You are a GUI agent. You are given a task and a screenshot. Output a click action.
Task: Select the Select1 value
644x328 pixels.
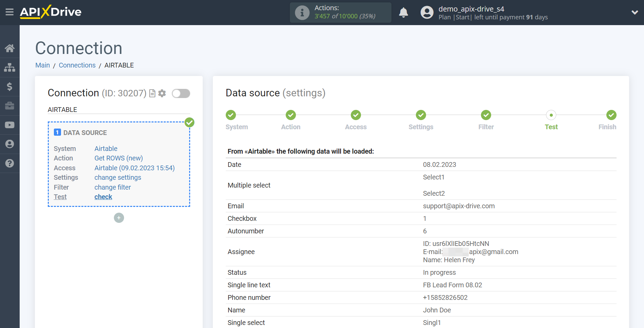[x=434, y=177]
